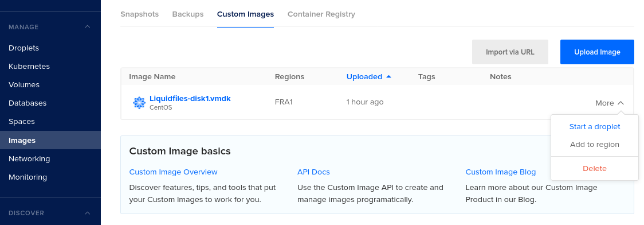Viewport: 644px width, 225px height.
Task: Switch to the Backups tab
Action: pyautogui.click(x=188, y=14)
